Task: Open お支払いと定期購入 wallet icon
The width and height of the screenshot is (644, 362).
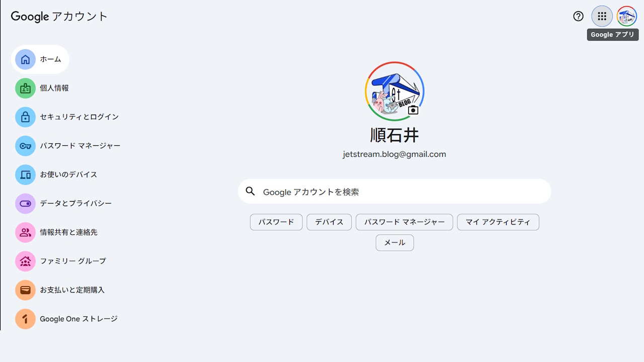Action: click(x=25, y=290)
